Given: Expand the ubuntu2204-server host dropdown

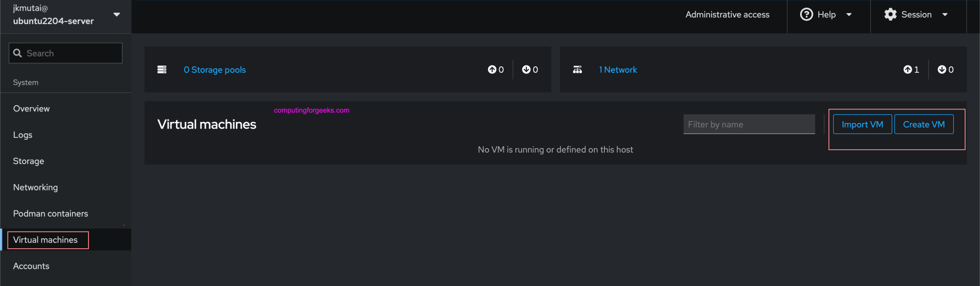Looking at the screenshot, I should click(116, 15).
